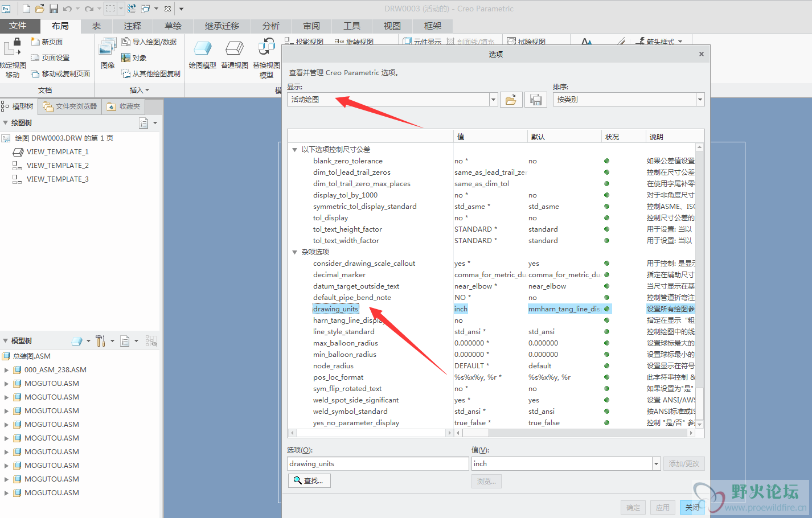Viewport: 812px width, 518px height.
Task: Close the 选项 dialog with X
Action: (702, 54)
